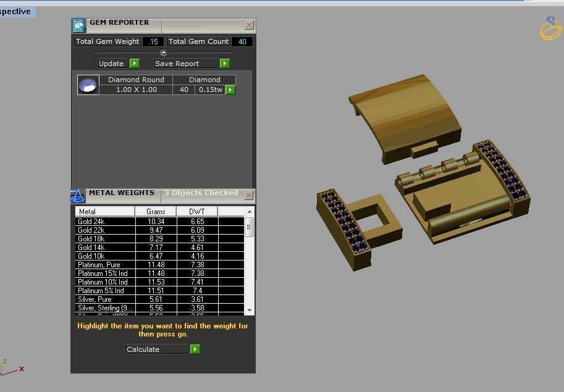
Task: Click the Gem Reporter panel icon
Action: click(78, 25)
